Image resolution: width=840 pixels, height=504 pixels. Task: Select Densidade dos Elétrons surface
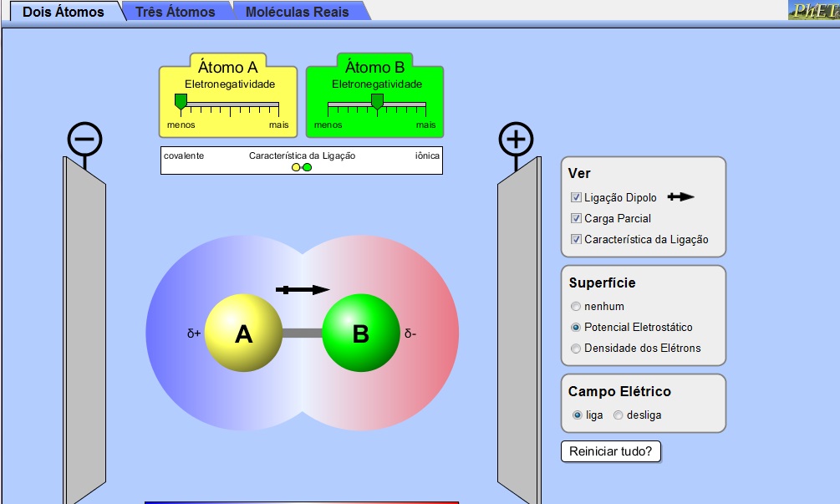point(576,349)
